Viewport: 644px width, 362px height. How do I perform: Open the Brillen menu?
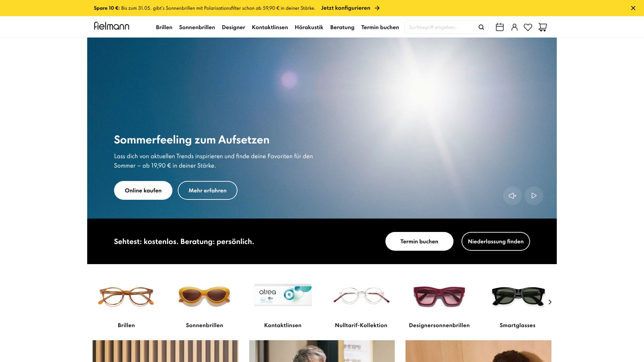click(164, 27)
